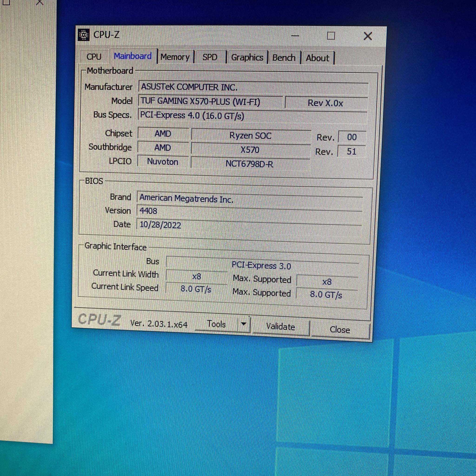Click the chipset Rev. value 00
This screenshot has width=476, height=476.
(x=352, y=137)
